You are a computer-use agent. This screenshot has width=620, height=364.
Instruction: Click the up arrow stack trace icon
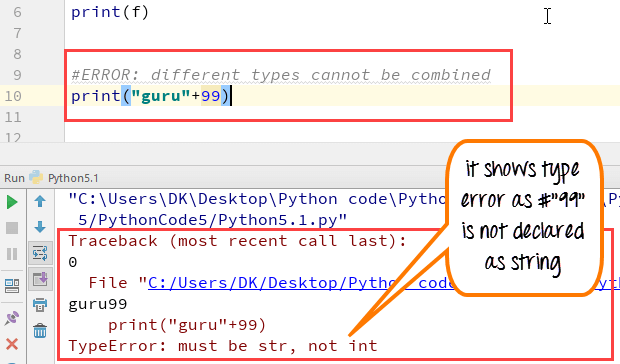tap(40, 202)
